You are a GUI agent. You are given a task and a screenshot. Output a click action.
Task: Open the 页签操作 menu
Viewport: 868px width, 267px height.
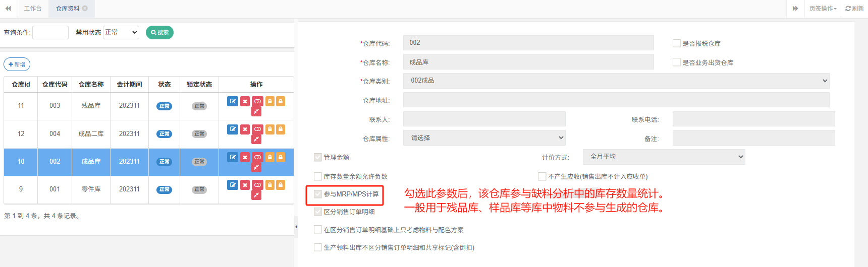tap(823, 9)
